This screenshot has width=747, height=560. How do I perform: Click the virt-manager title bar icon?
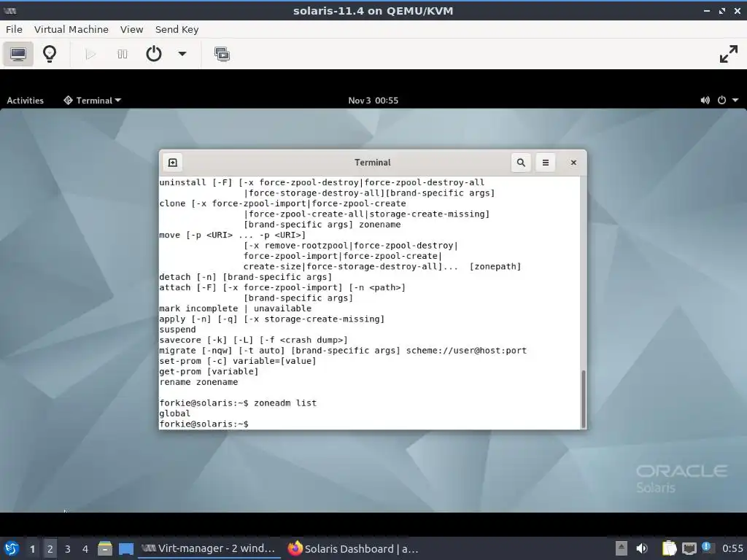pos(10,10)
